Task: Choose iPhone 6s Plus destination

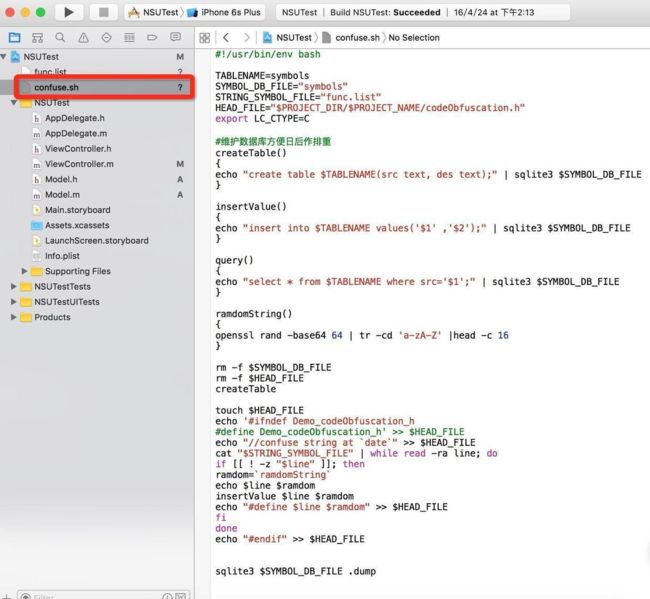Action: click(x=224, y=12)
